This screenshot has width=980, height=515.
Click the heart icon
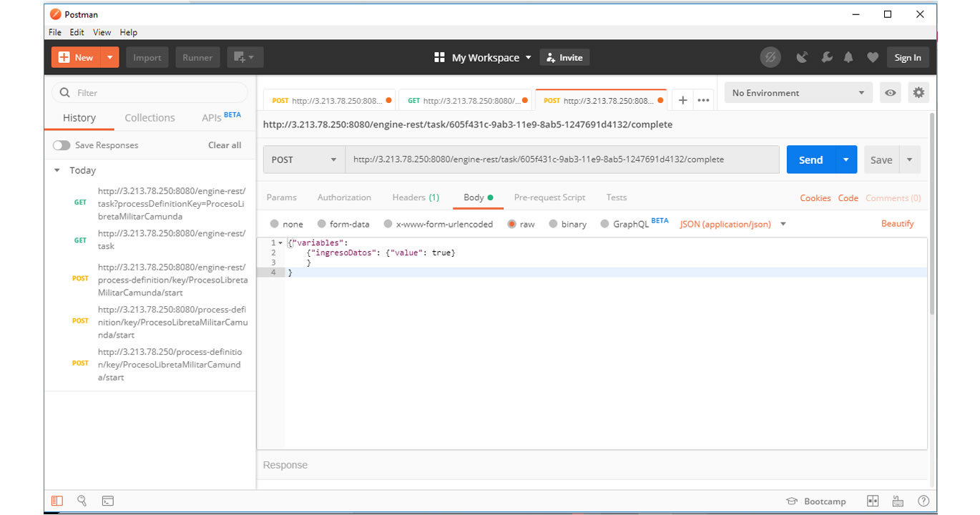coord(872,57)
